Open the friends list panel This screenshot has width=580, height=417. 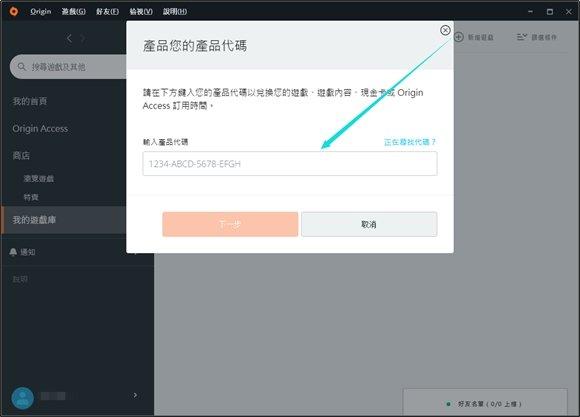pos(485,403)
